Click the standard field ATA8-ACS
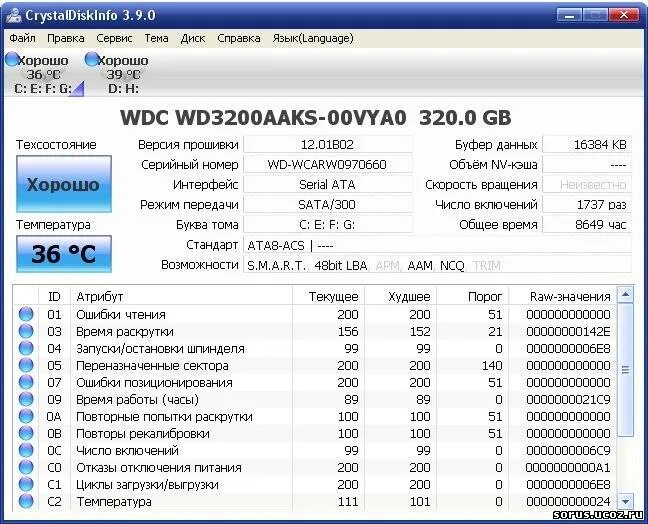The image size is (648, 524). (437, 245)
